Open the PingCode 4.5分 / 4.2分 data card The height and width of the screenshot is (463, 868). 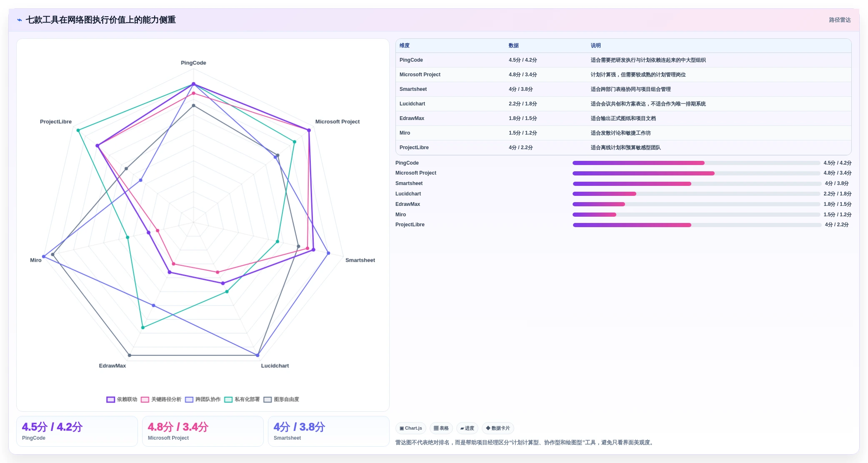point(77,431)
